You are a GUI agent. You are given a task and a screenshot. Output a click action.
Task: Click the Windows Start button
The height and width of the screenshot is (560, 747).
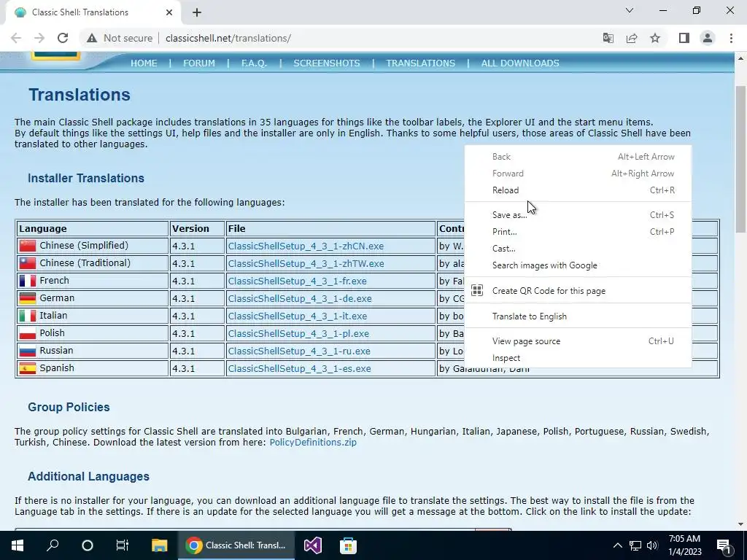tap(18, 545)
